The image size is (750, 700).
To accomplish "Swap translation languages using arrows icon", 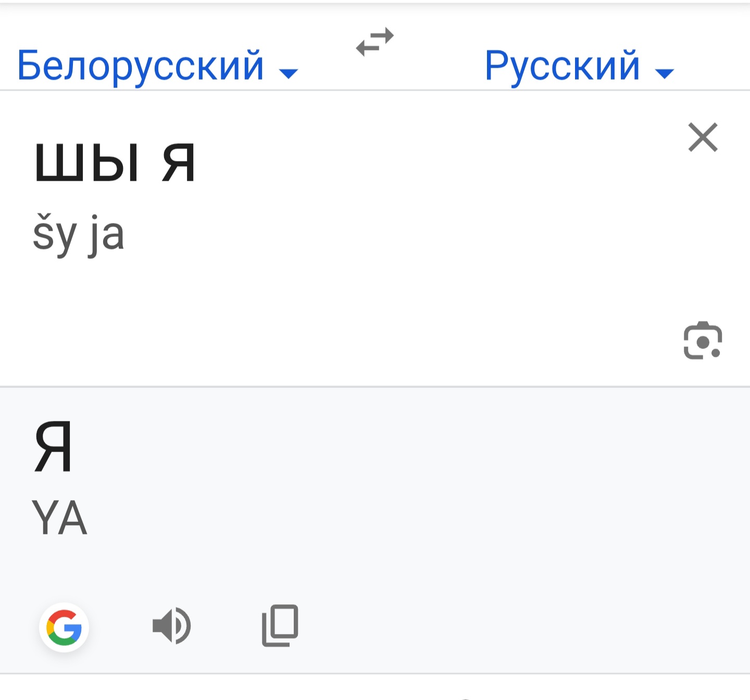I will (x=373, y=43).
